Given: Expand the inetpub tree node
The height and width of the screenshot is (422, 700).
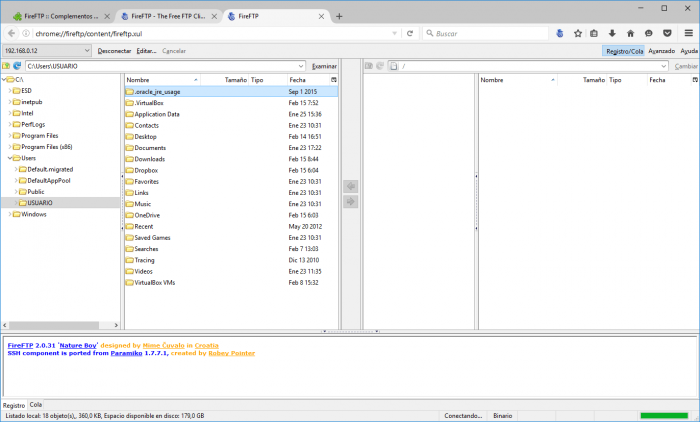Looking at the screenshot, I should coord(10,102).
